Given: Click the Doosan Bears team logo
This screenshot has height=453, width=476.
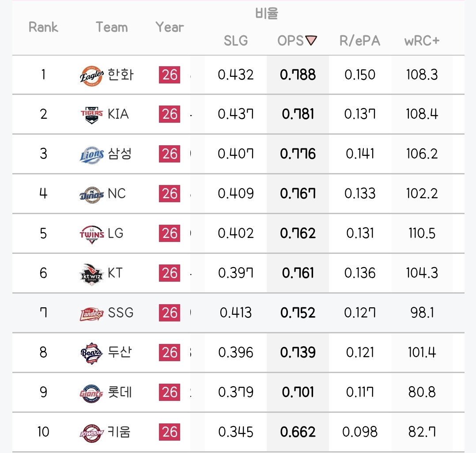Looking at the screenshot, I should pyautogui.click(x=92, y=353).
